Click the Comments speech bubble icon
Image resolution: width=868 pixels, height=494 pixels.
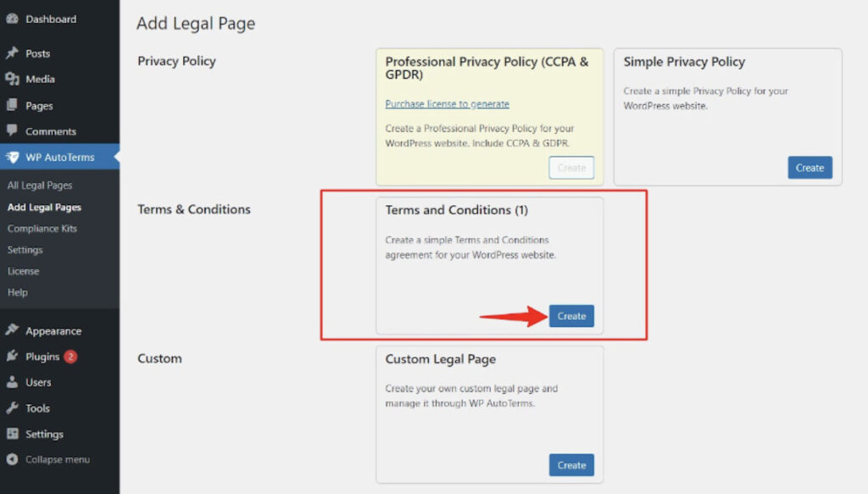(x=12, y=130)
